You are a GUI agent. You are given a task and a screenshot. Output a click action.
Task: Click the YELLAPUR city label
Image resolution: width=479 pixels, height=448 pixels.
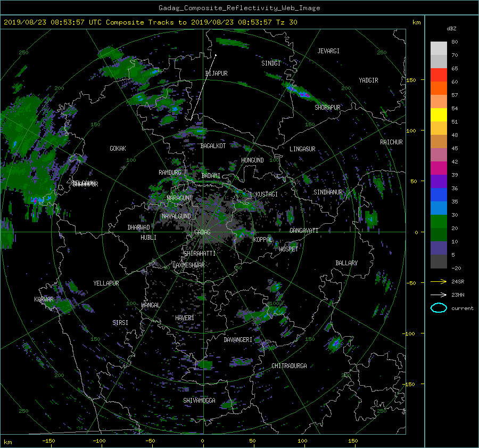pyautogui.click(x=106, y=283)
